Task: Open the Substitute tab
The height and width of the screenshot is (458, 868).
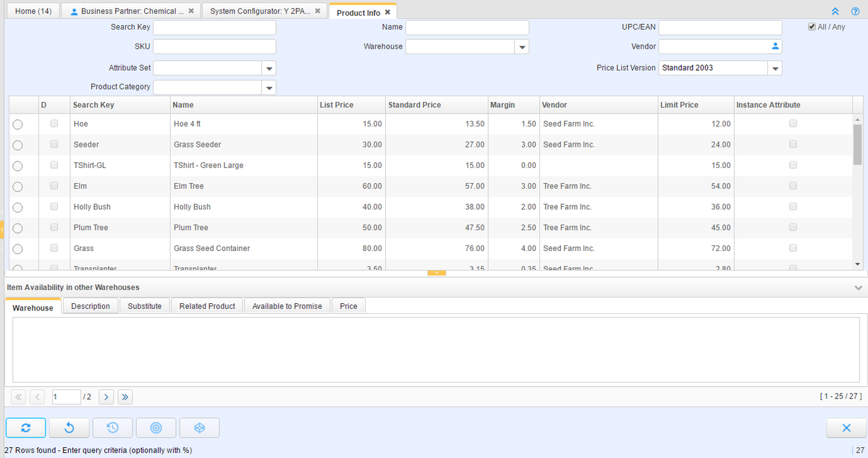Action: pyautogui.click(x=144, y=306)
